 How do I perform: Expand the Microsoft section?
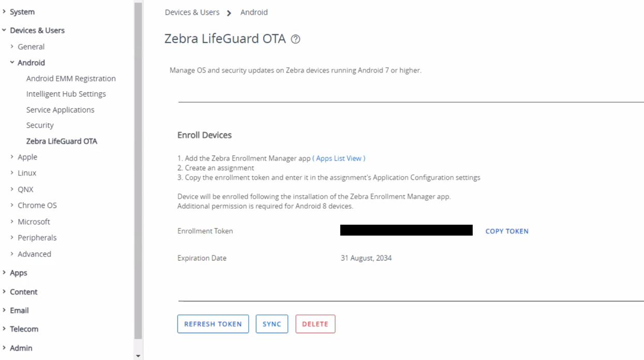point(34,221)
